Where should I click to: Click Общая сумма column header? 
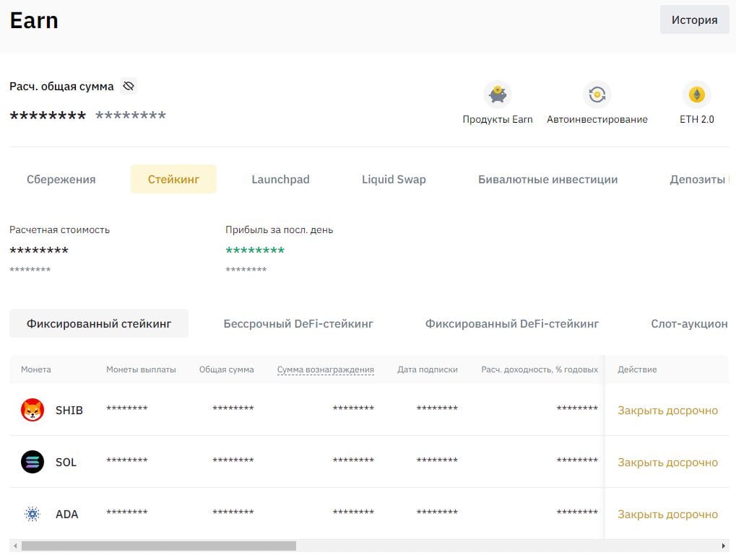click(x=226, y=369)
